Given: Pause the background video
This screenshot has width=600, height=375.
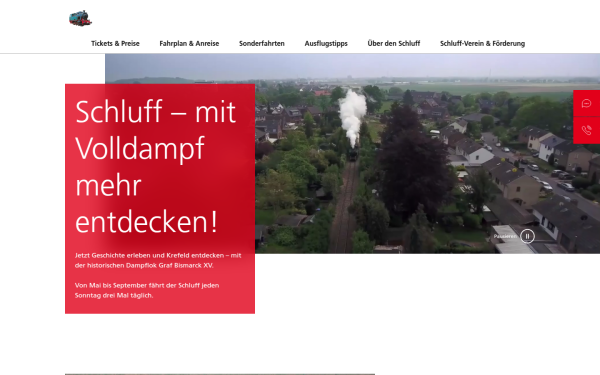Looking at the screenshot, I should pos(527,236).
